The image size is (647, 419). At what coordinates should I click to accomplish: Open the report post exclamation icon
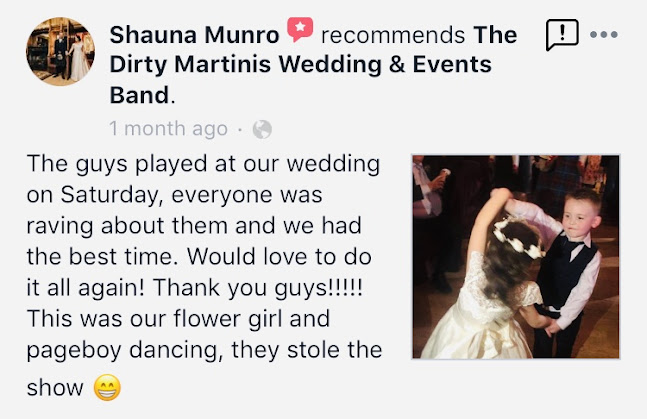point(562,35)
